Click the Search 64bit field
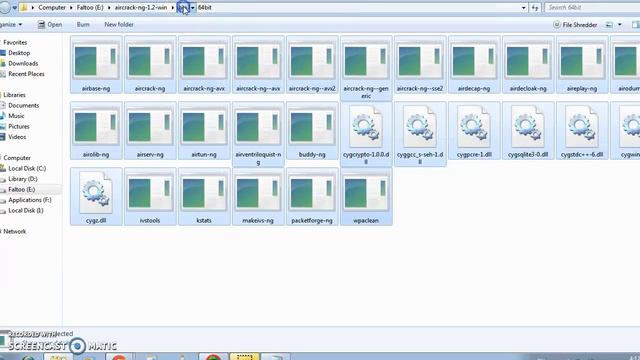The width and height of the screenshot is (640, 360). point(592,7)
